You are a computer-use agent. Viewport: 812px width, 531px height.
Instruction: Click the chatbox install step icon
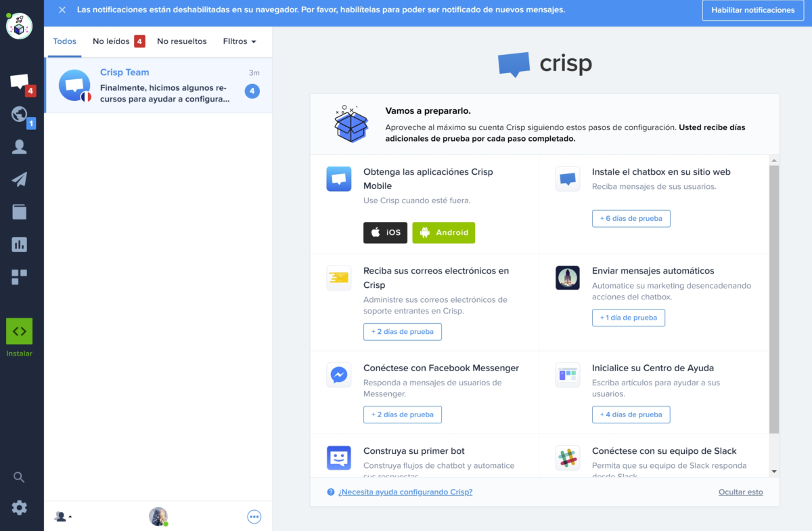(568, 179)
